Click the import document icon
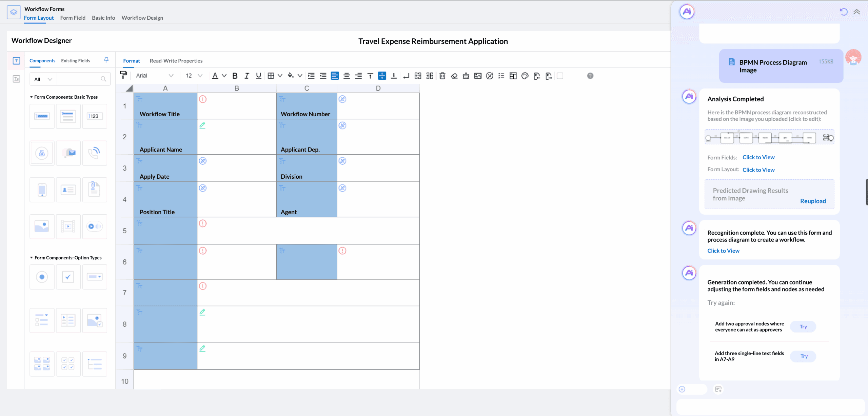The width and height of the screenshot is (868, 416). (537, 76)
